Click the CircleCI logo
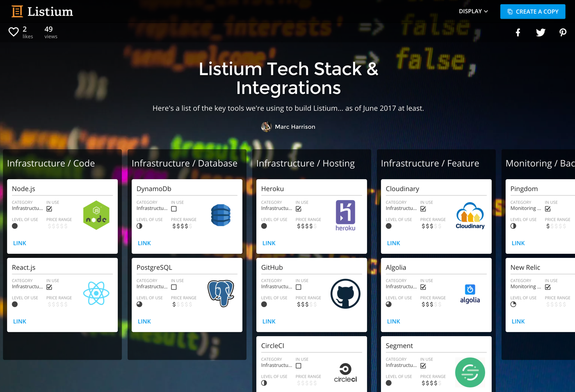Screen dimensions: 575x392 [x=345, y=373]
